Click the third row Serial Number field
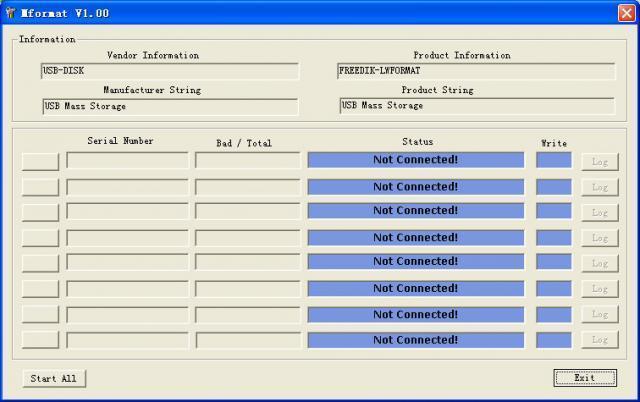Screen dimensions: 640x402 click(127, 211)
